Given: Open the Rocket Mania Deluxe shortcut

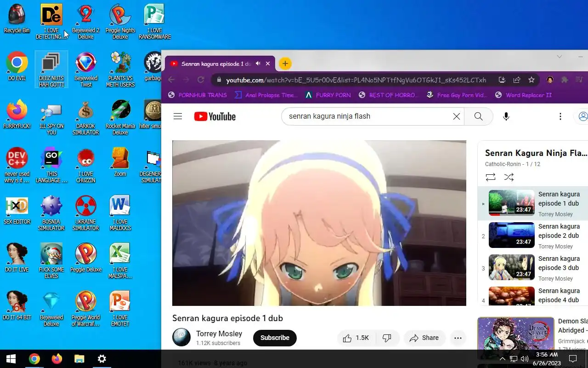Looking at the screenshot, I should (x=120, y=117).
